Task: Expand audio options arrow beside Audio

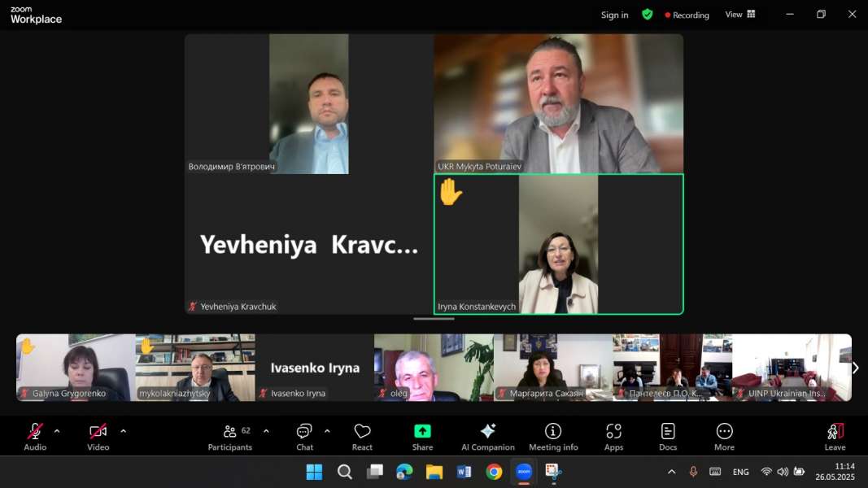Action: coord(57,431)
